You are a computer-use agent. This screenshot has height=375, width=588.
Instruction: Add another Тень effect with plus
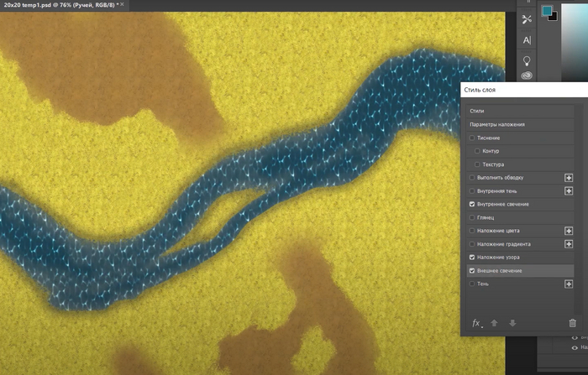569,284
